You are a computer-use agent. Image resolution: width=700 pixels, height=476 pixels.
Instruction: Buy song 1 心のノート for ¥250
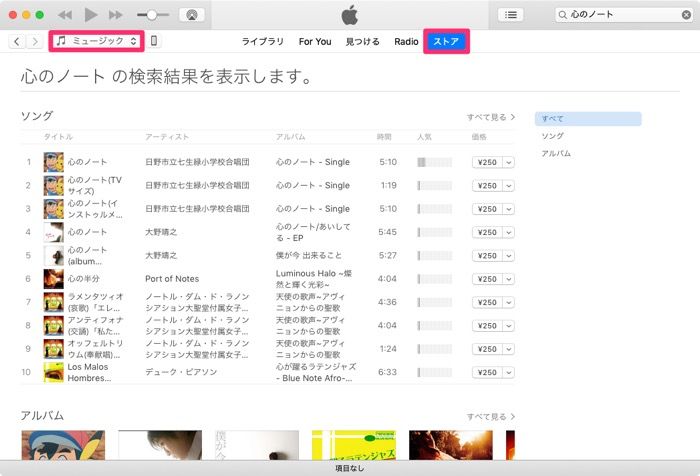(x=487, y=162)
